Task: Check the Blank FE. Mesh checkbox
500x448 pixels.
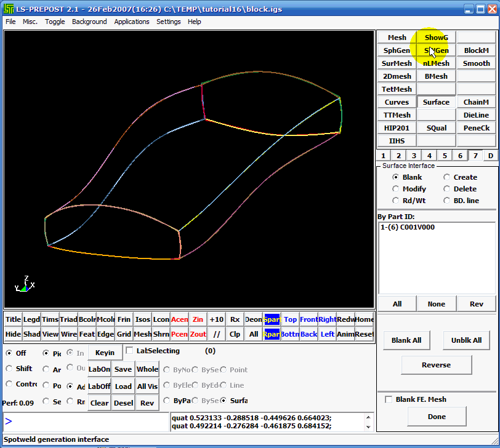Action: [x=389, y=399]
